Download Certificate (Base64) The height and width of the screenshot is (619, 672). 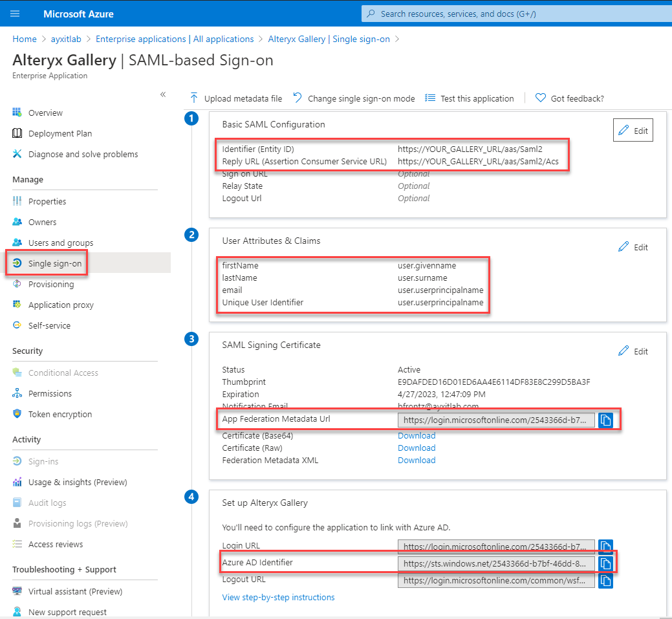coord(417,435)
